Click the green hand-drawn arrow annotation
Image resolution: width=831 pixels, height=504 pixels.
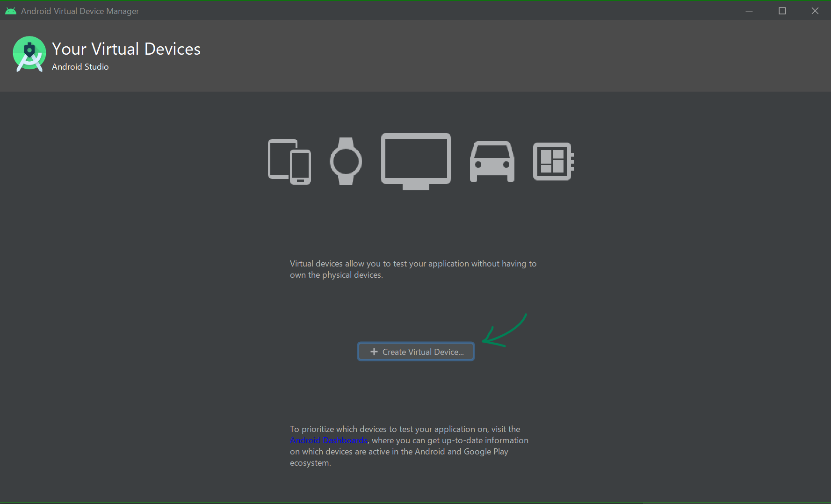pos(504,332)
